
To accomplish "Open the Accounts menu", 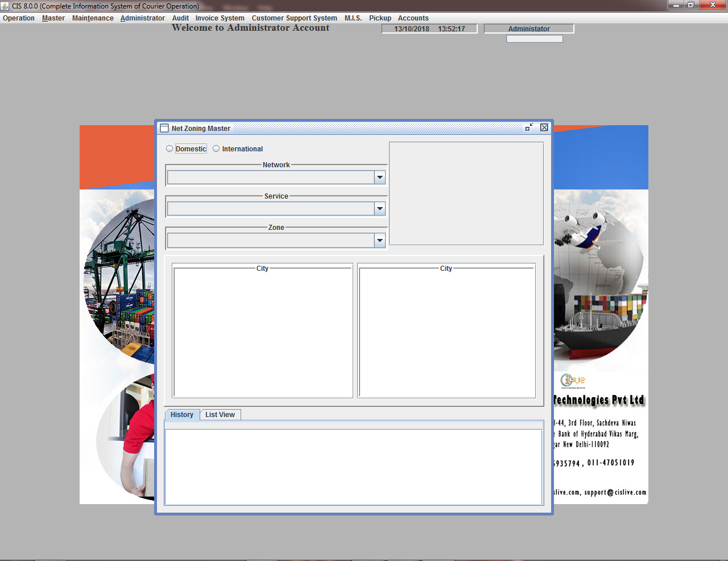I will (x=413, y=18).
